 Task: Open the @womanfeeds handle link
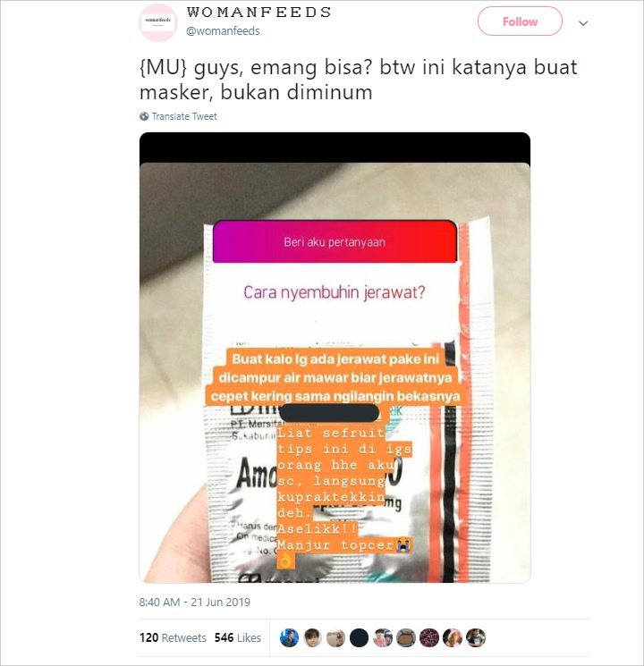pos(223,31)
